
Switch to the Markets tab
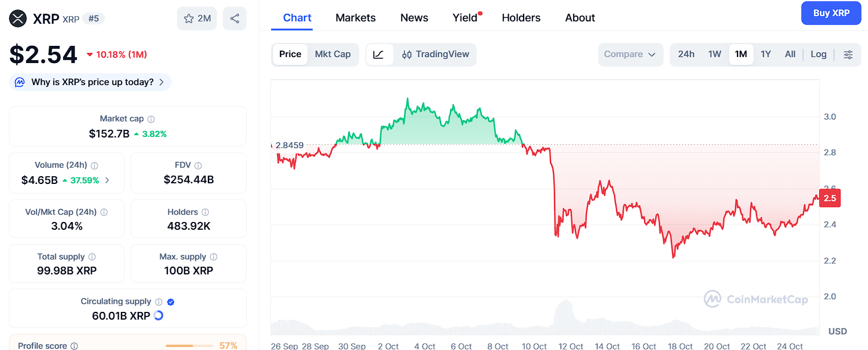click(x=355, y=18)
